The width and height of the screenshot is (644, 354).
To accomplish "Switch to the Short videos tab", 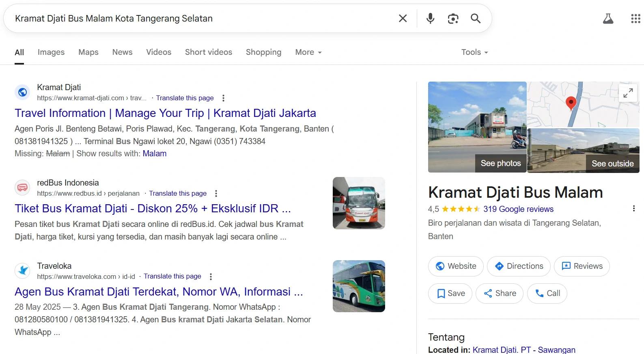I will (209, 52).
